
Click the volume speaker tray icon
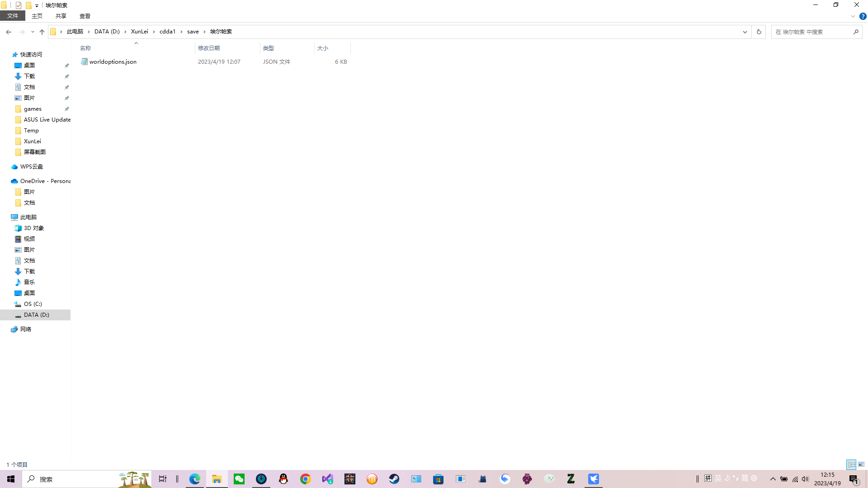[805, 479]
